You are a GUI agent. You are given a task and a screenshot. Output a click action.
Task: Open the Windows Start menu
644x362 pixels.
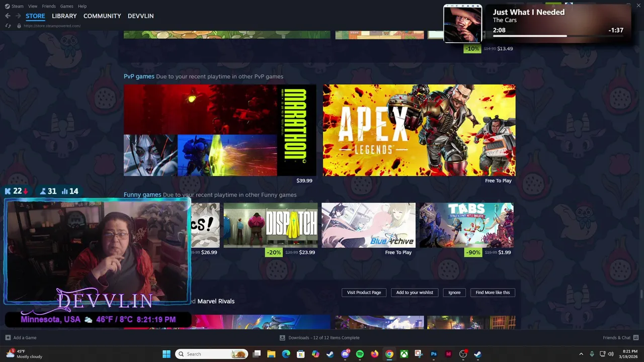pyautogui.click(x=167, y=354)
